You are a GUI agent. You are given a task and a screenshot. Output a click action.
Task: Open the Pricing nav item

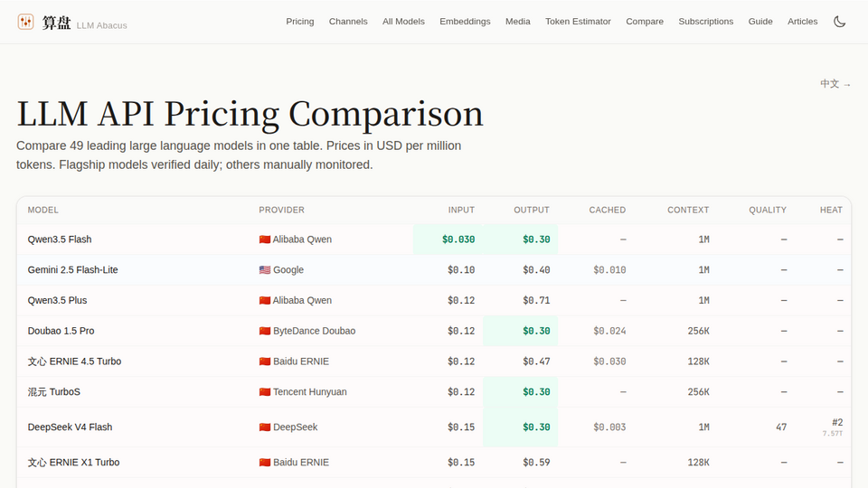300,22
